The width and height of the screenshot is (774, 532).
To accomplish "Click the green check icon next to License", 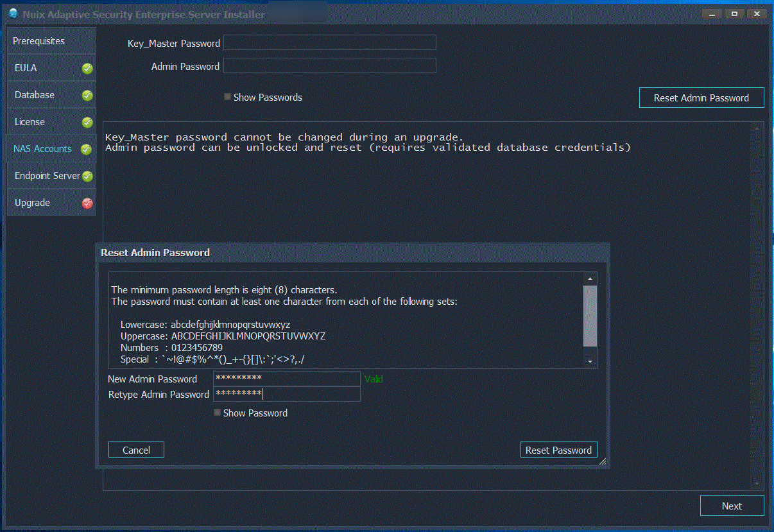I will pos(87,123).
